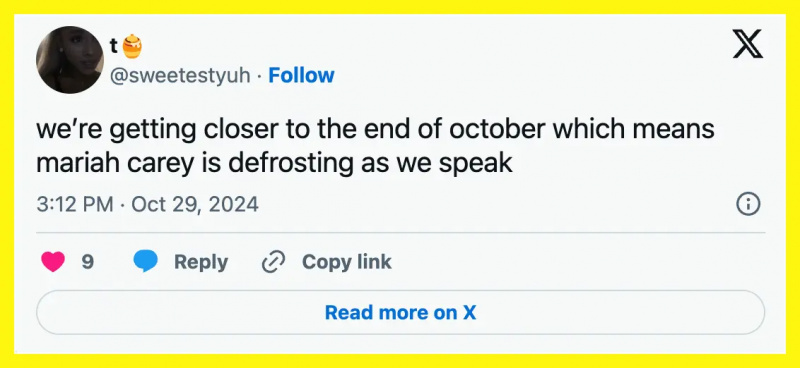Viewport: 800px width, 368px height.
Task: Click the tweet line mentioning end of october
Action: [x=375, y=130]
